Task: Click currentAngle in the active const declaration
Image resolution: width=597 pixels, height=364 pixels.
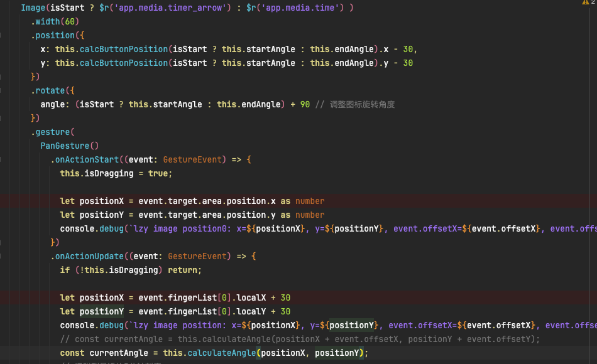Action: click(x=119, y=353)
